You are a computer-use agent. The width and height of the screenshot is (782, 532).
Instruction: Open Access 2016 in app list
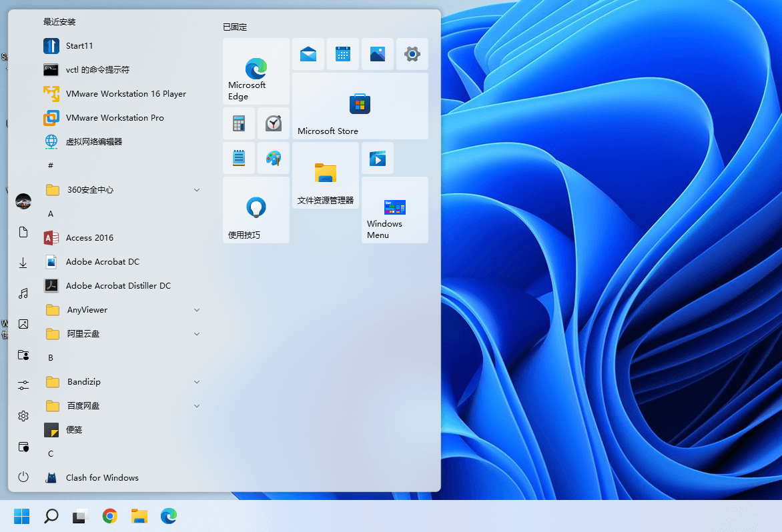(x=89, y=238)
